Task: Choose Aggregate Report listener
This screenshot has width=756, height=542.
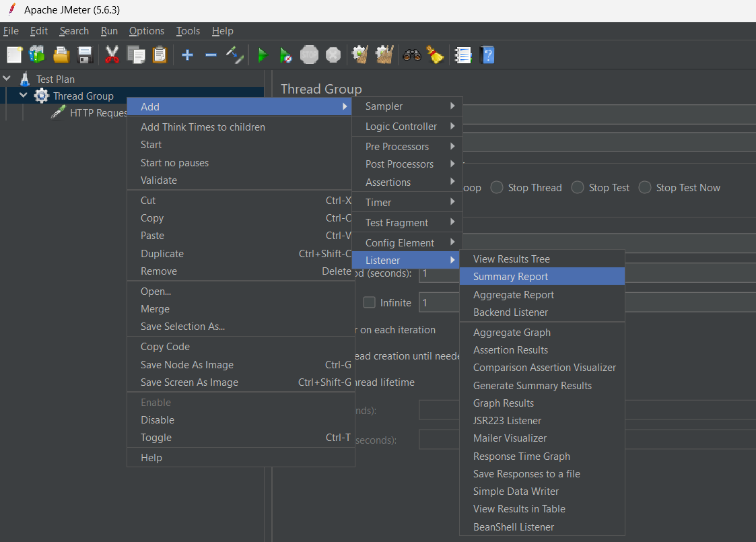Action: point(543,295)
